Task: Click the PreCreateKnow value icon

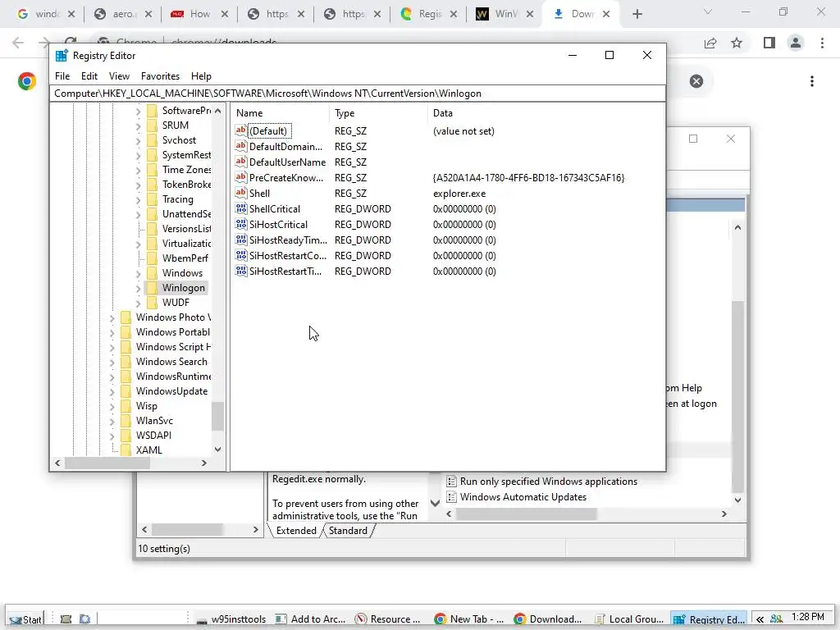Action: pyautogui.click(x=241, y=177)
